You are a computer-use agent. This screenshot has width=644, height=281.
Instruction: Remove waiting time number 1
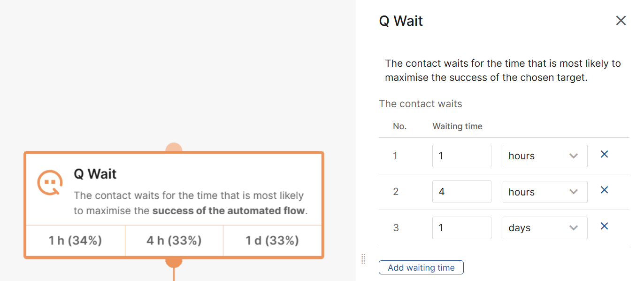pos(605,154)
